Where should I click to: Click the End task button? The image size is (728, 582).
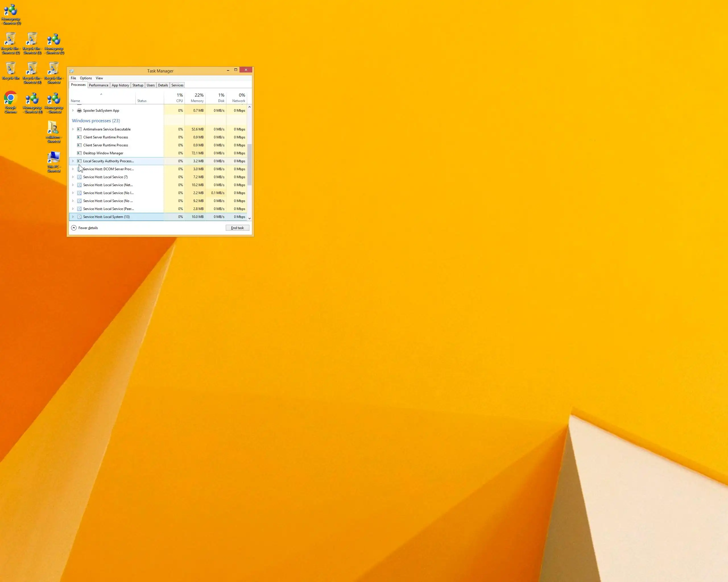pyautogui.click(x=237, y=228)
